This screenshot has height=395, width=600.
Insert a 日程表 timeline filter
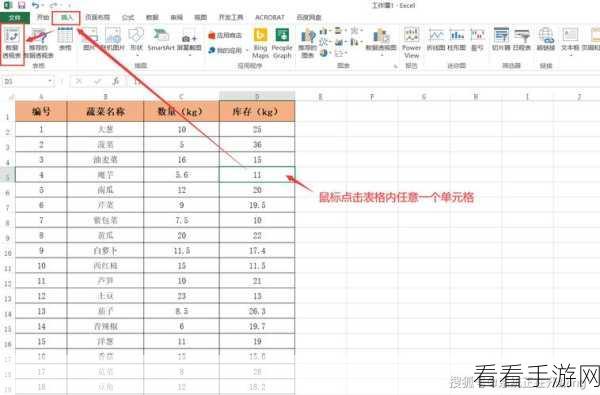tap(522, 39)
